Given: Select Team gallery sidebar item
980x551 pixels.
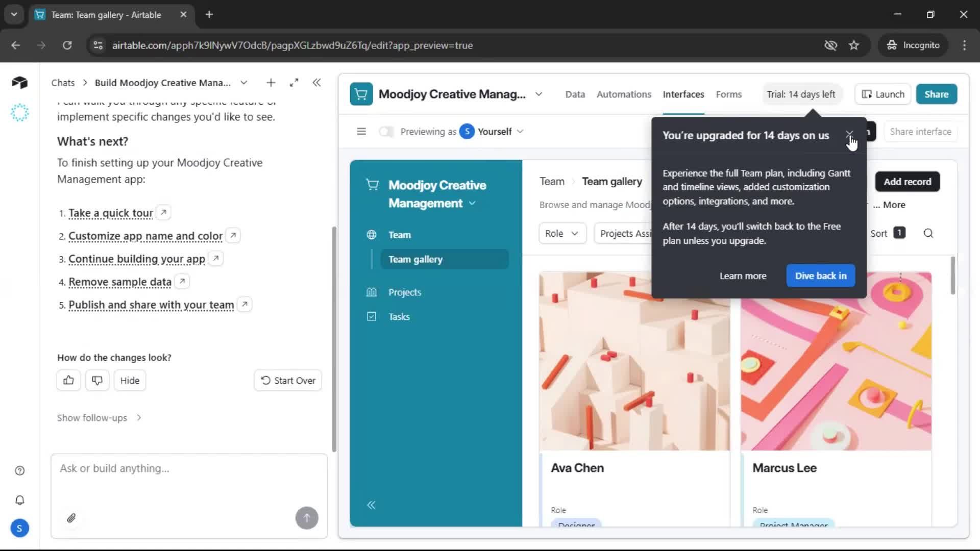Looking at the screenshot, I should 444,259.
